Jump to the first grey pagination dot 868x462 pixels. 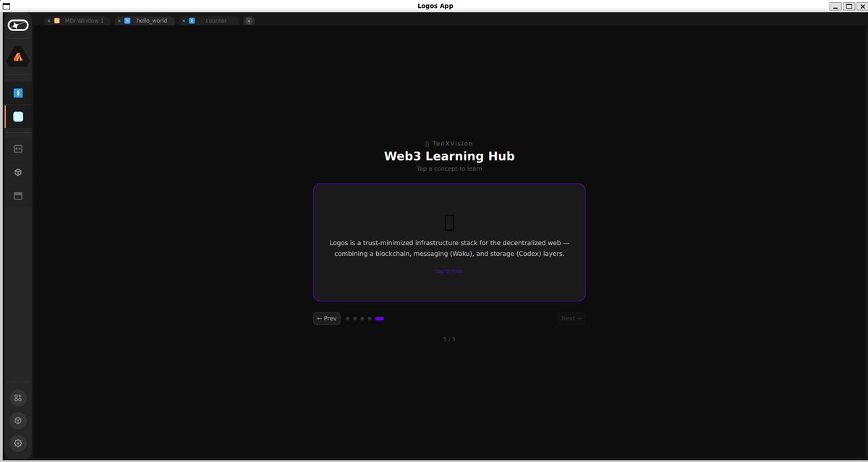coord(348,318)
